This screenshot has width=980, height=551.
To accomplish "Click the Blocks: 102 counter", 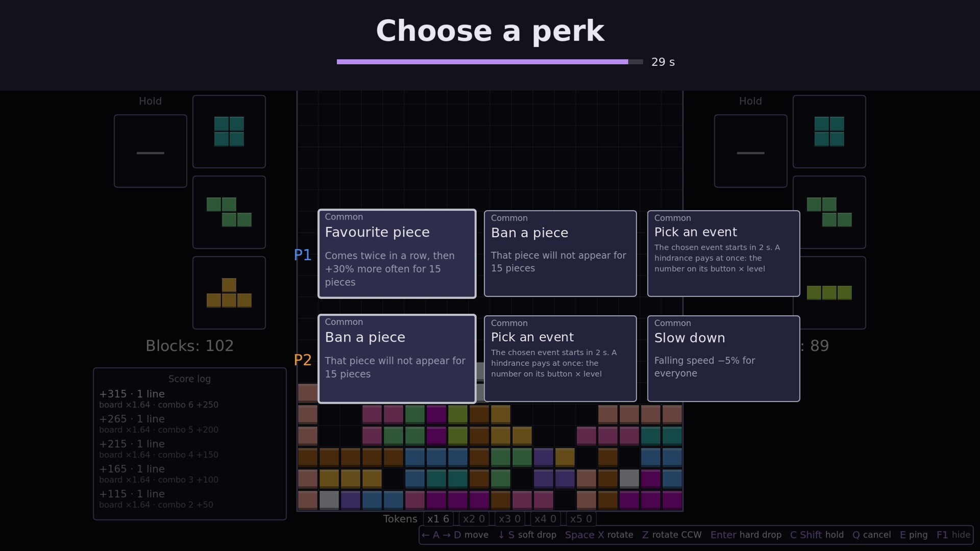I will tap(189, 346).
